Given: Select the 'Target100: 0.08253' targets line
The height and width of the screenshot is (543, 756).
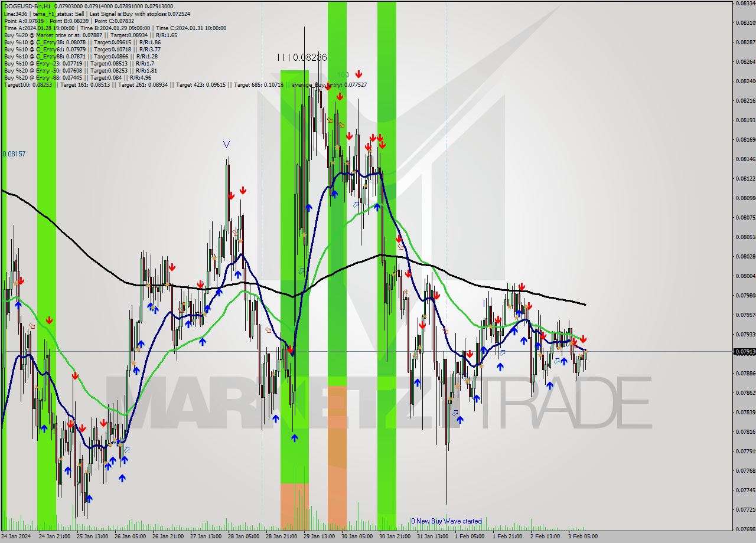Looking at the screenshot, I should coord(185,84).
